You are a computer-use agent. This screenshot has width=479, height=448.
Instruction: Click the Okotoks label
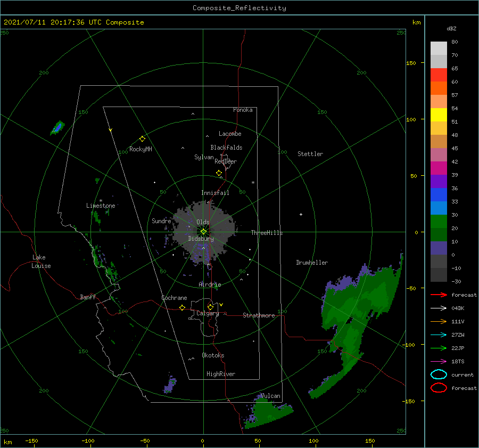(213, 355)
